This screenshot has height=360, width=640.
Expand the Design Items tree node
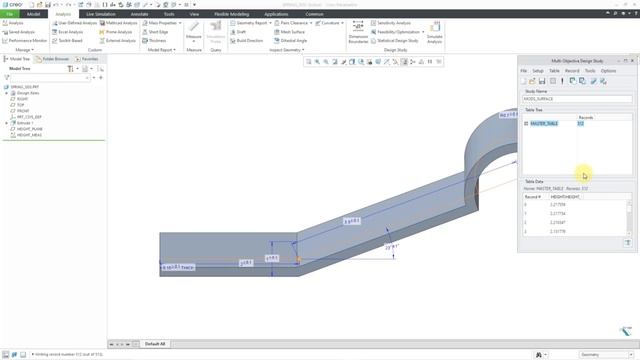pyautogui.click(x=7, y=93)
